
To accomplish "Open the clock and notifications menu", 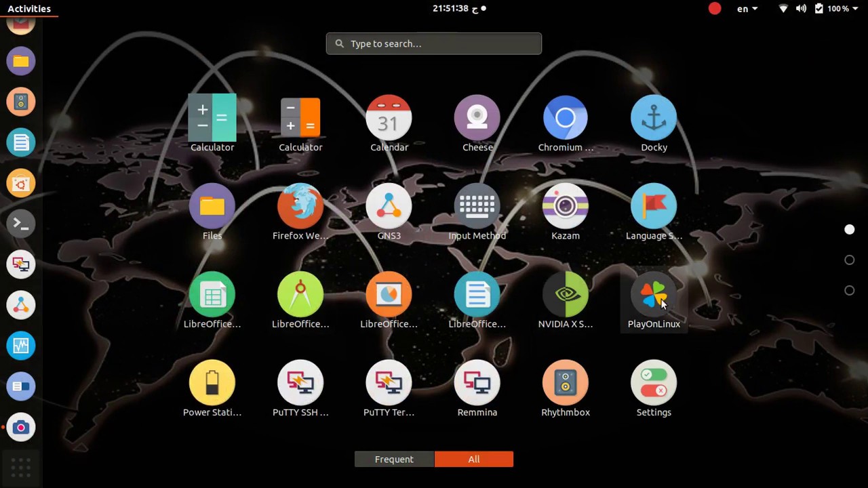I will tap(460, 9).
